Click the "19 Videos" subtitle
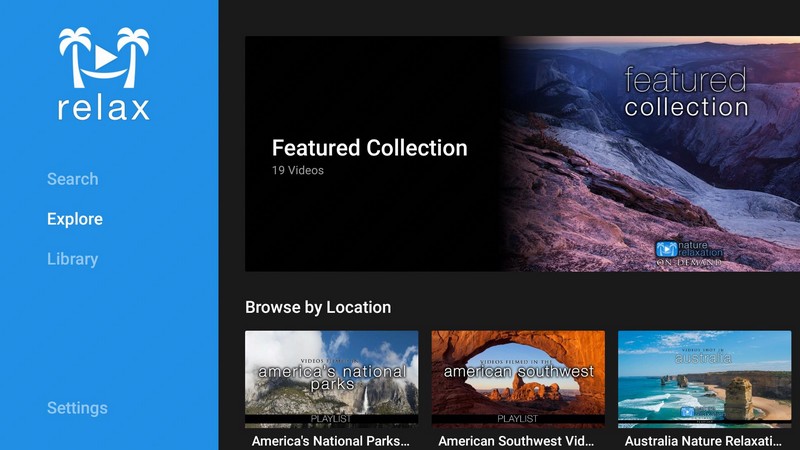The height and width of the screenshot is (450, 800). (x=298, y=170)
